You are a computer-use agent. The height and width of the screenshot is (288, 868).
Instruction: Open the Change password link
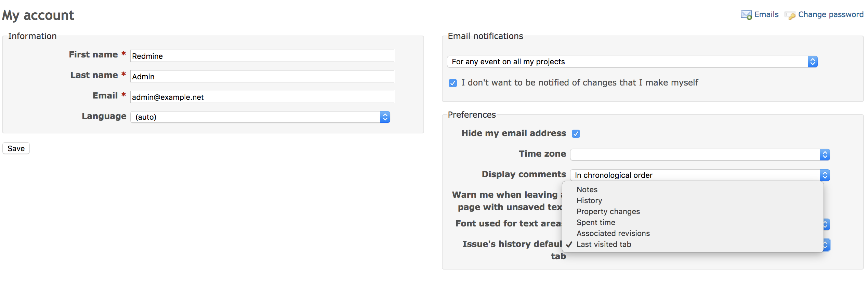point(830,15)
